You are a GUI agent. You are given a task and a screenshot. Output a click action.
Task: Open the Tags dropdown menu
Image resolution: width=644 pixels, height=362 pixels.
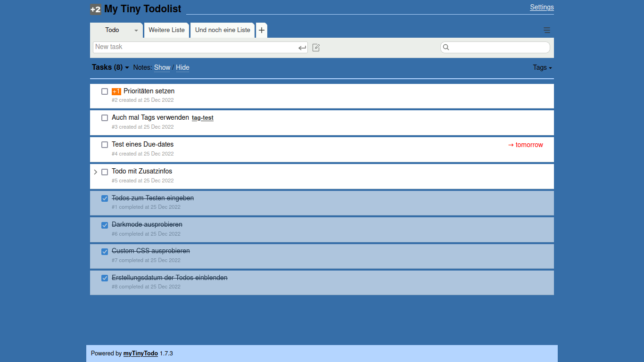(x=542, y=67)
